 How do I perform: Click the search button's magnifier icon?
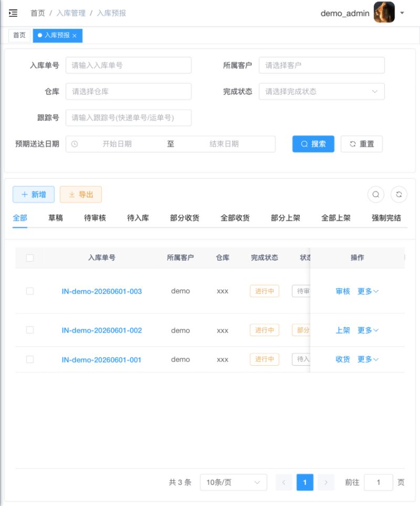point(304,144)
